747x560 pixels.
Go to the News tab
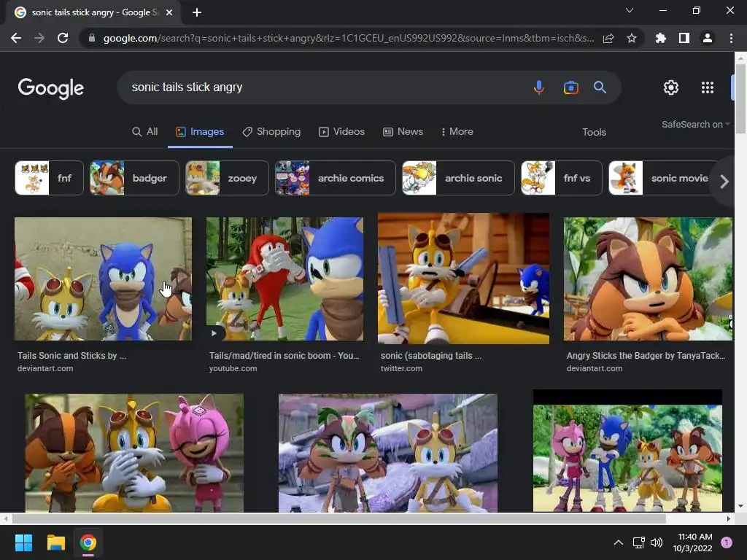[x=403, y=132]
